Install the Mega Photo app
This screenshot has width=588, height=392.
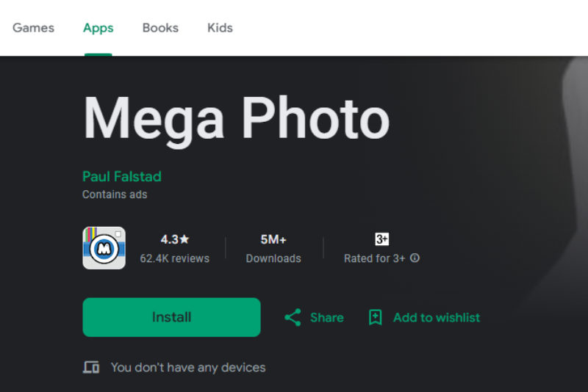(171, 317)
